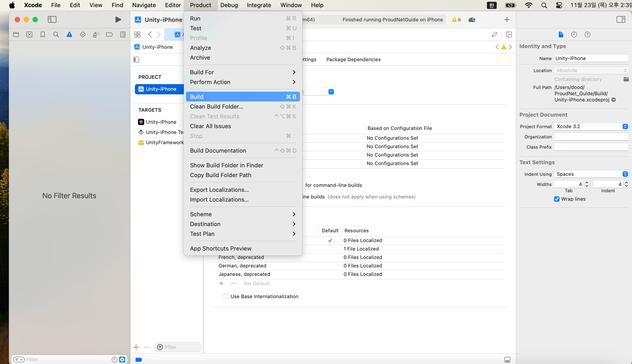Switch to Package Dependencies tab
This screenshot has height=364, width=632.
pyautogui.click(x=353, y=60)
